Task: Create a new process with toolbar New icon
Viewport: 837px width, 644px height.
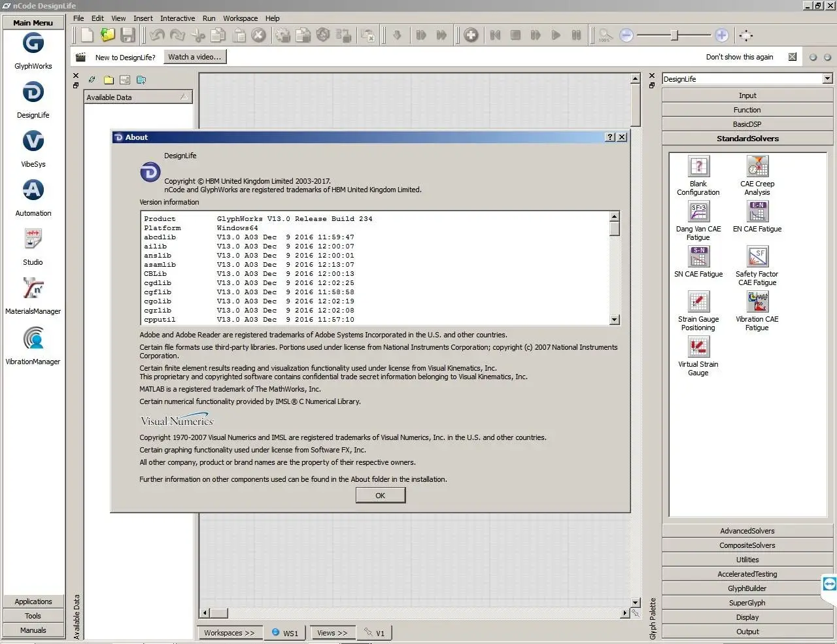Action: pos(87,35)
